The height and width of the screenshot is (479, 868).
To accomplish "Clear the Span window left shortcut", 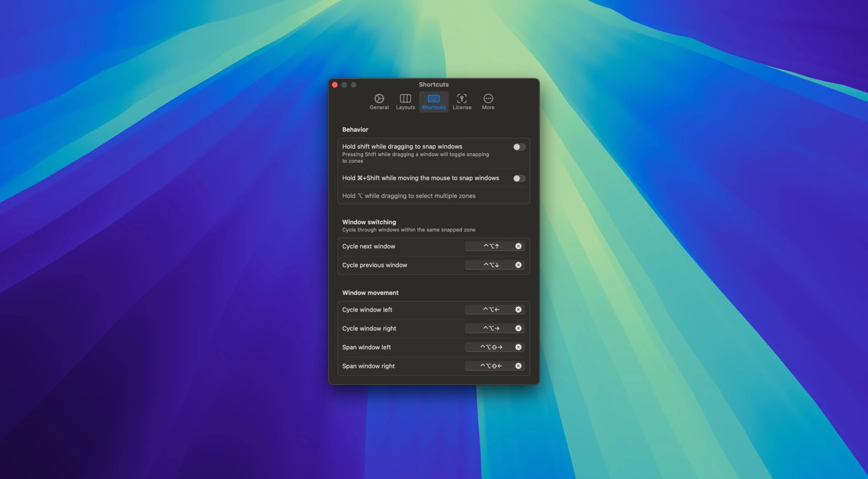I will point(518,347).
